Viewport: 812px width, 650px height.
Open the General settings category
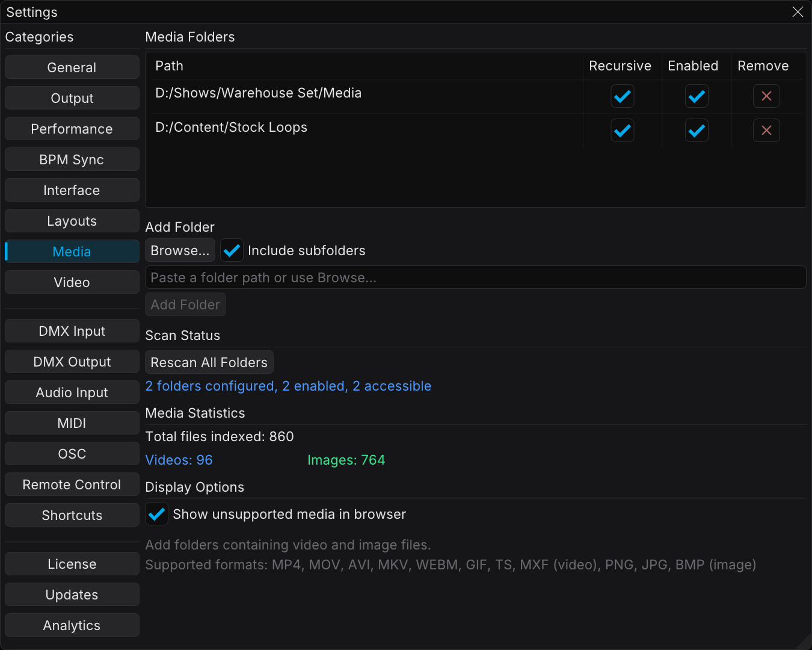pos(72,67)
